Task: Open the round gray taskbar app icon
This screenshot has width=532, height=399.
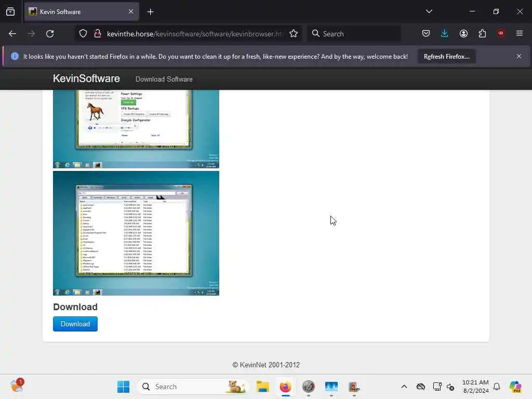Action: click(x=309, y=387)
